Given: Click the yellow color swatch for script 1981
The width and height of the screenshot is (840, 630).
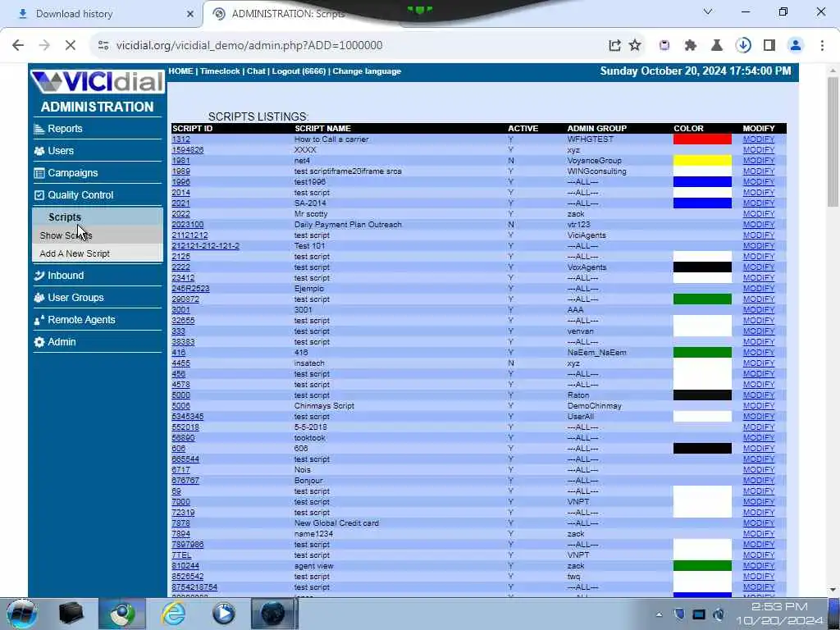Looking at the screenshot, I should pos(702,161).
